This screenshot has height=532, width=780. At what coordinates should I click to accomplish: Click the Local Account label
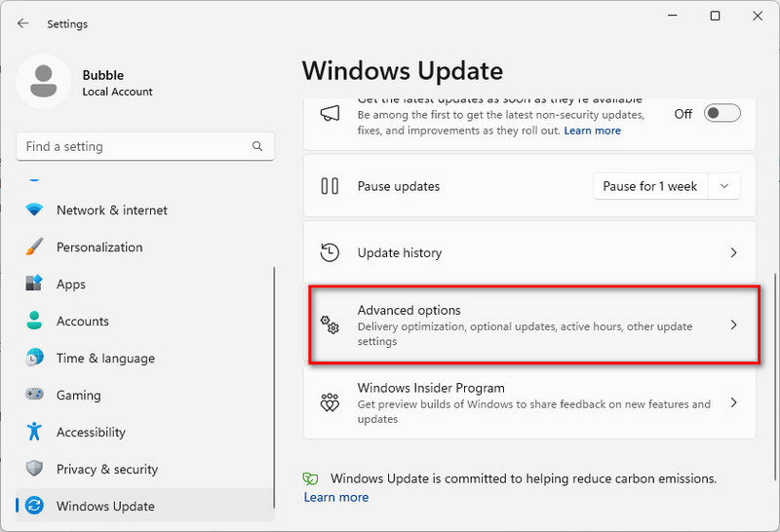pos(117,92)
